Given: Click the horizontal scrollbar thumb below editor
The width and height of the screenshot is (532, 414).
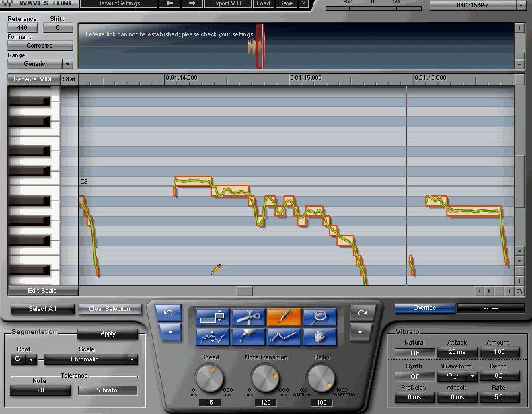Looking at the screenshot, I should click(244, 291).
